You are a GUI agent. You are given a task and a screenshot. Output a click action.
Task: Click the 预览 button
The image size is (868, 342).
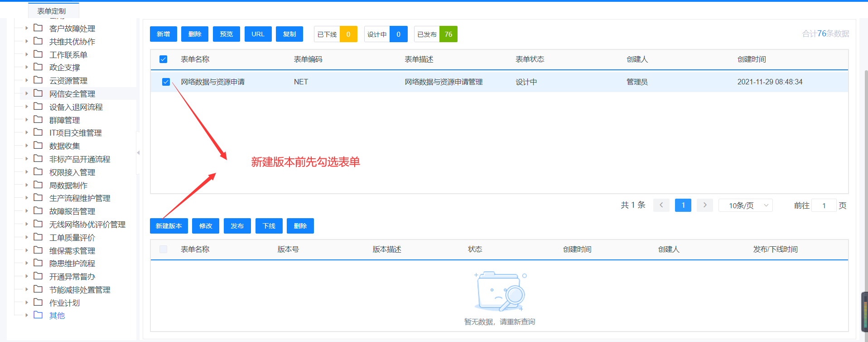tap(227, 34)
